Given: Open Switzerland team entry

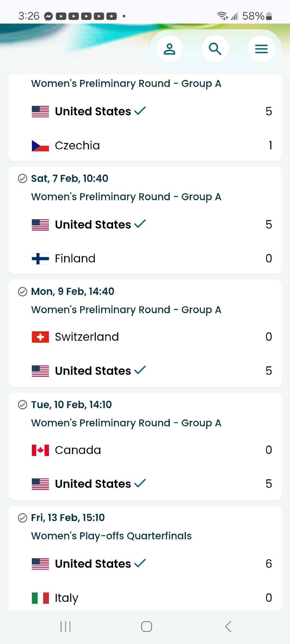Looking at the screenshot, I should [87, 337].
